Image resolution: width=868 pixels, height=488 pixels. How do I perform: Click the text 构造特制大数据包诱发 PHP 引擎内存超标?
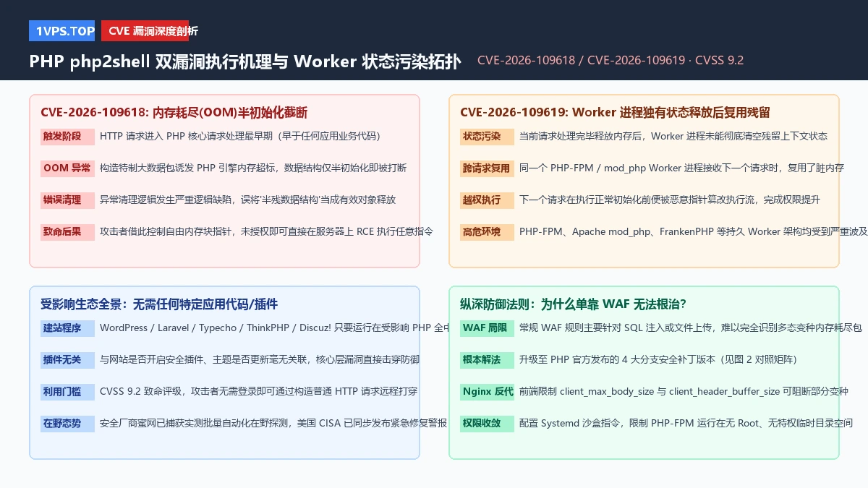point(190,168)
